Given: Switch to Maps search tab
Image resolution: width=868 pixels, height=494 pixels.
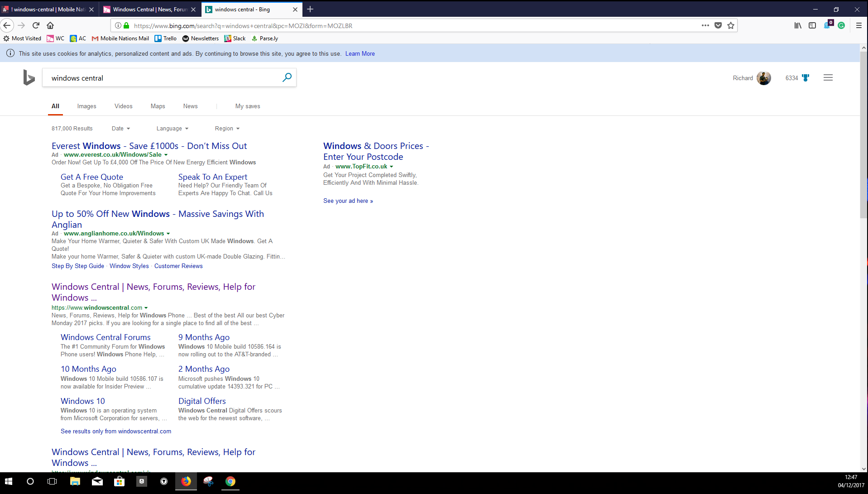Looking at the screenshot, I should tap(158, 106).
